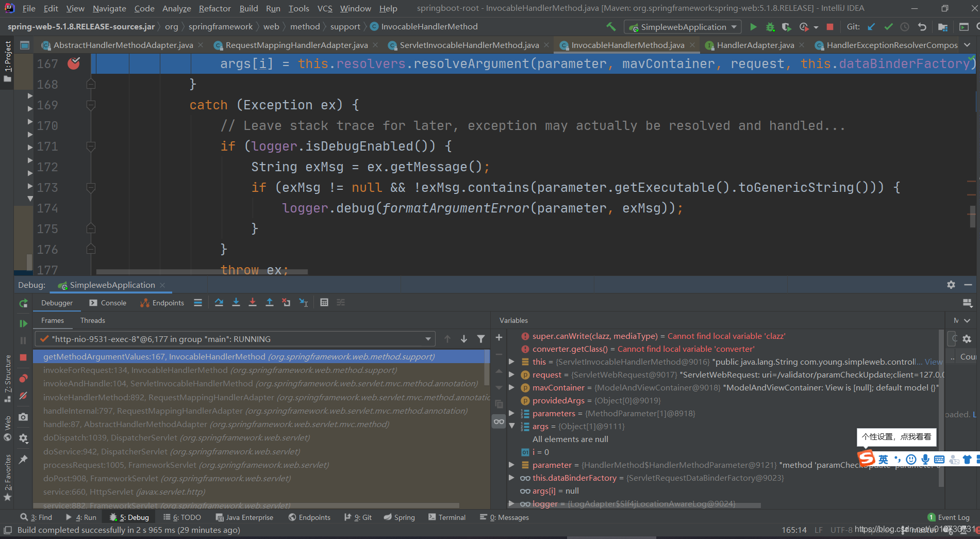Collapse the 'args' variable node
Image resolution: width=980 pixels, height=539 pixels.
(x=511, y=426)
